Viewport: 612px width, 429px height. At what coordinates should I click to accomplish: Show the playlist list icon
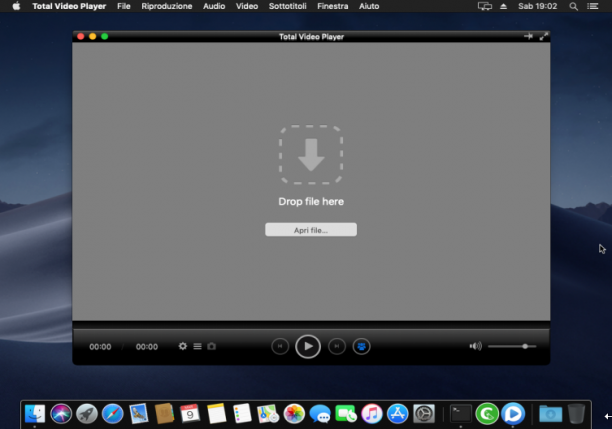point(197,346)
